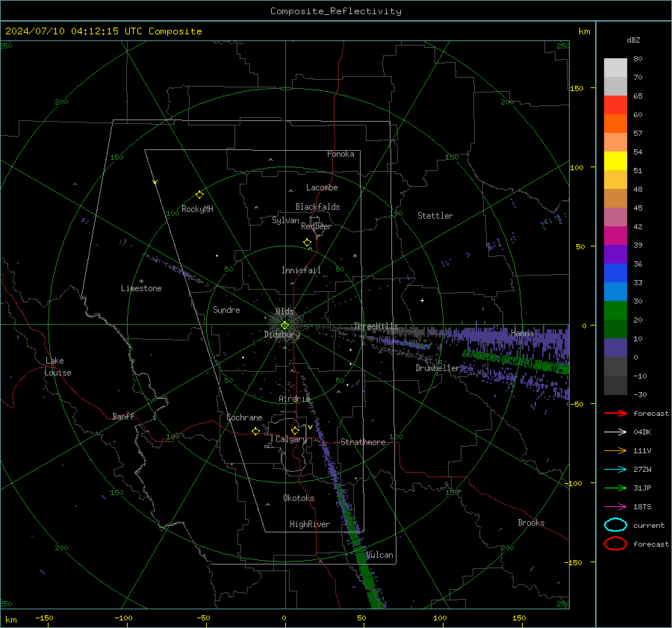Pick the bright green 20-30 dBZ swatch
Image resolution: width=672 pixels, height=628 pixels.
(615, 311)
